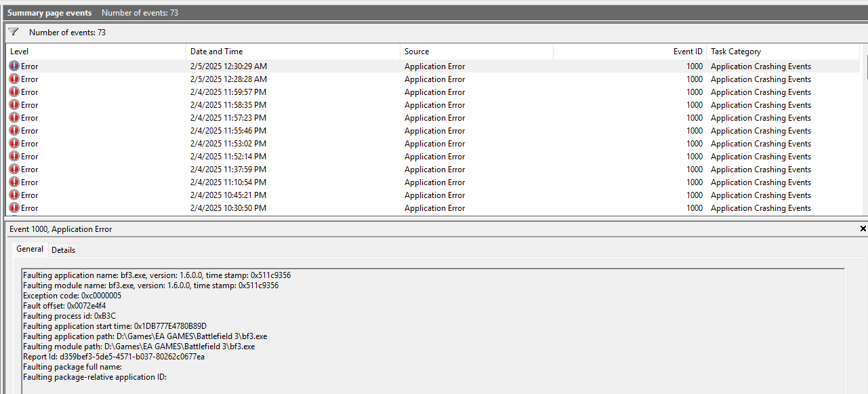The height and width of the screenshot is (394, 868).
Task: Click Application Crashing Events in 10:30:50 PM row
Action: point(761,208)
